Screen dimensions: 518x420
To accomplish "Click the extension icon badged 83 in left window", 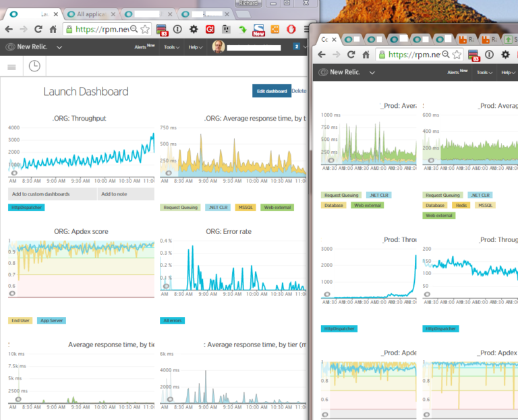I will pyautogui.click(x=162, y=30).
